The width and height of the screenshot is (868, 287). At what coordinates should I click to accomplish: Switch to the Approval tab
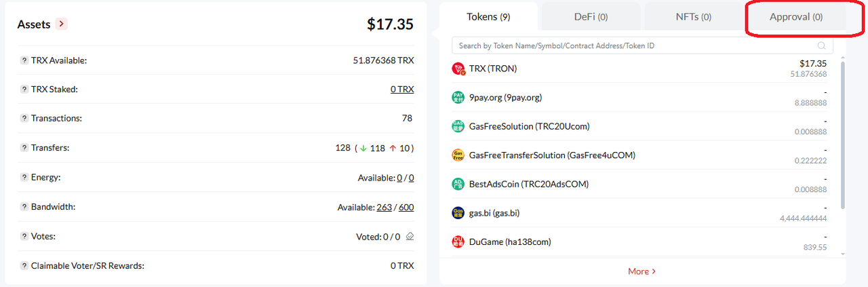(796, 17)
